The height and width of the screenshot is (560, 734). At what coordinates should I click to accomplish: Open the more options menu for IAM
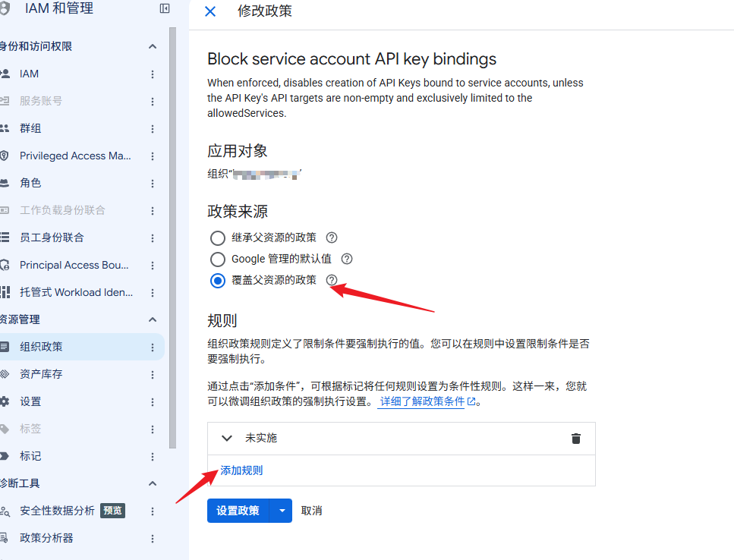[153, 74]
